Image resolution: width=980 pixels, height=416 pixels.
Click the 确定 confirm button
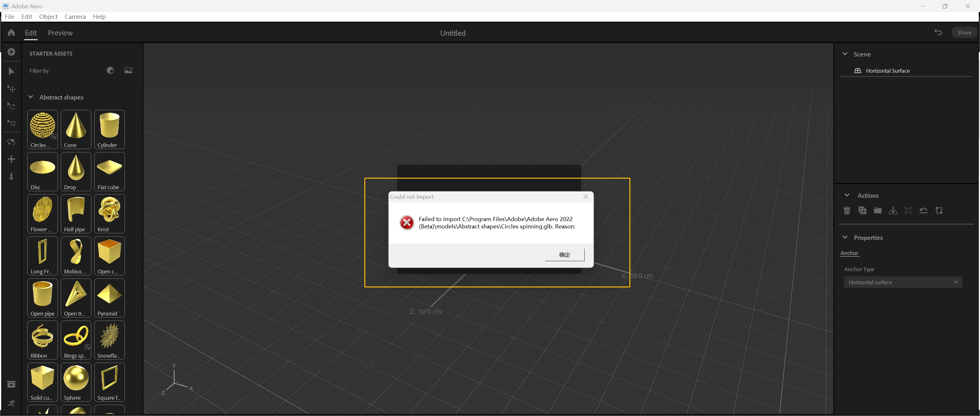(564, 255)
